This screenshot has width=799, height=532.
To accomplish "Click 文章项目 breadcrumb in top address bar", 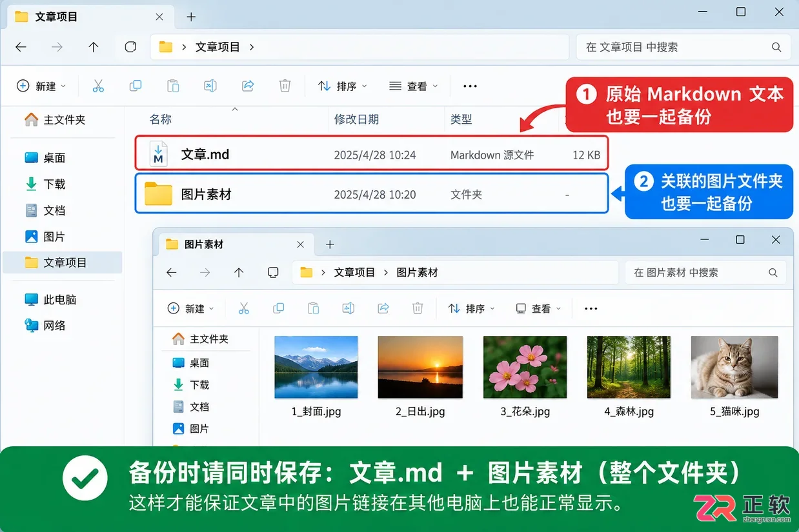I will tap(217, 47).
